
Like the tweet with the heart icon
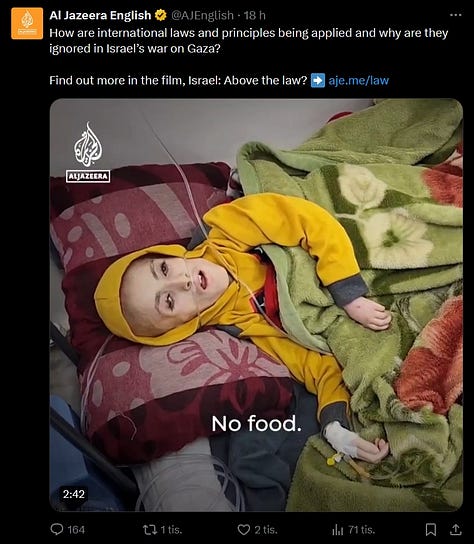(244, 530)
